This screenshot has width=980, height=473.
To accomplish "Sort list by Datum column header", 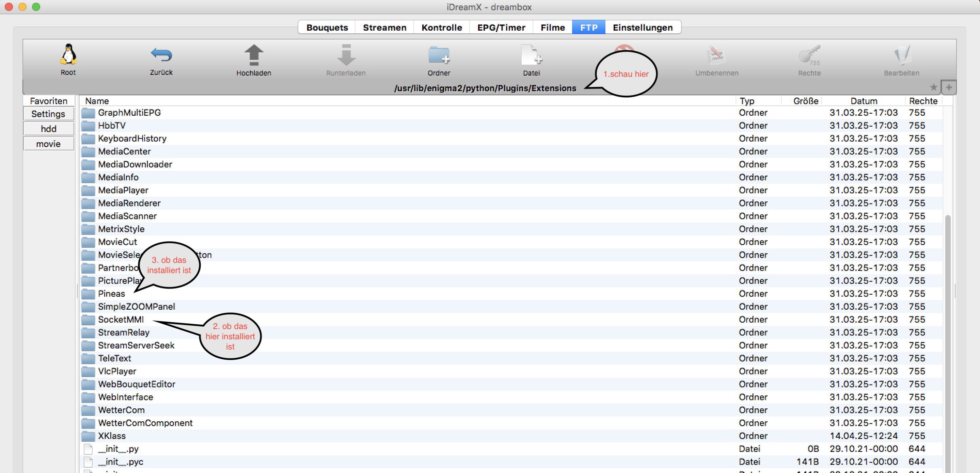I will pyautogui.click(x=864, y=101).
